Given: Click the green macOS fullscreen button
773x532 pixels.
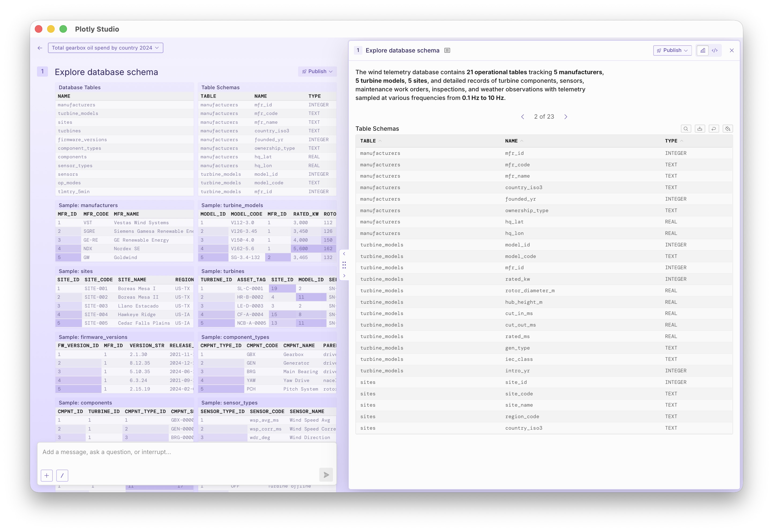Looking at the screenshot, I should 63,29.
